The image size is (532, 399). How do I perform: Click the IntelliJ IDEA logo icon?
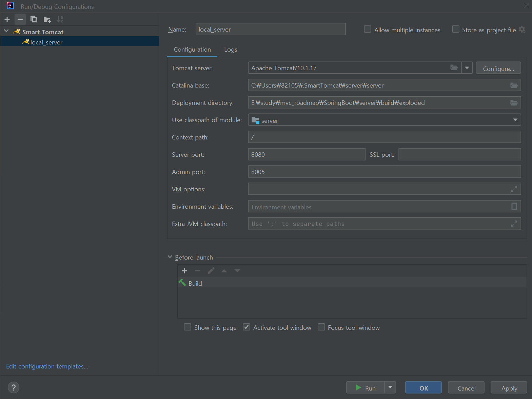[11, 6]
